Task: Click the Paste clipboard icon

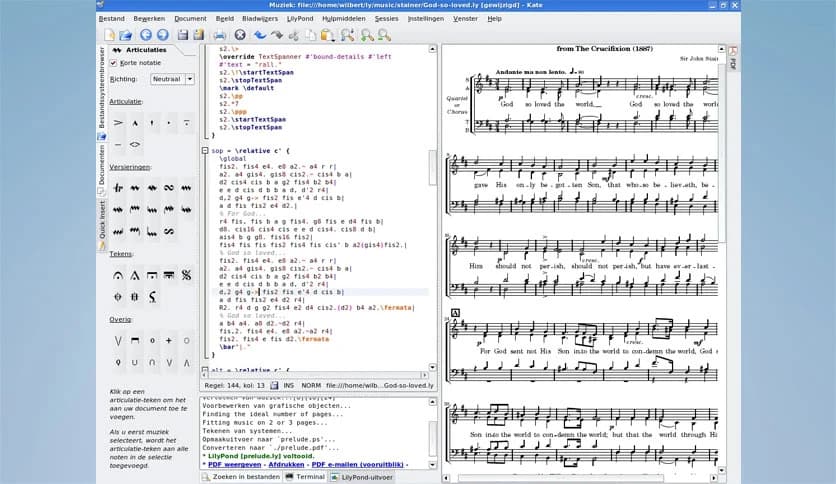Action: pyautogui.click(x=327, y=35)
